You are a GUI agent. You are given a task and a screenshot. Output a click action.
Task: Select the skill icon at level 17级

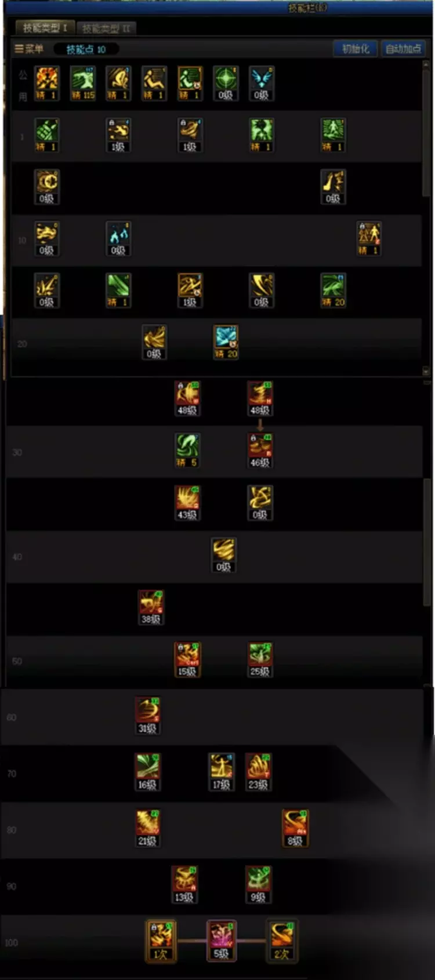pyautogui.click(x=221, y=772)
